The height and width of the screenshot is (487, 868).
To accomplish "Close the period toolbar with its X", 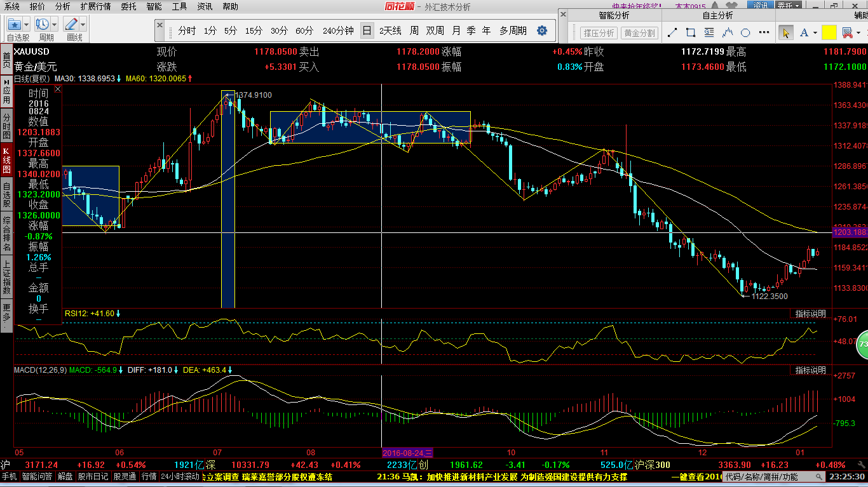I will [159, 25].
